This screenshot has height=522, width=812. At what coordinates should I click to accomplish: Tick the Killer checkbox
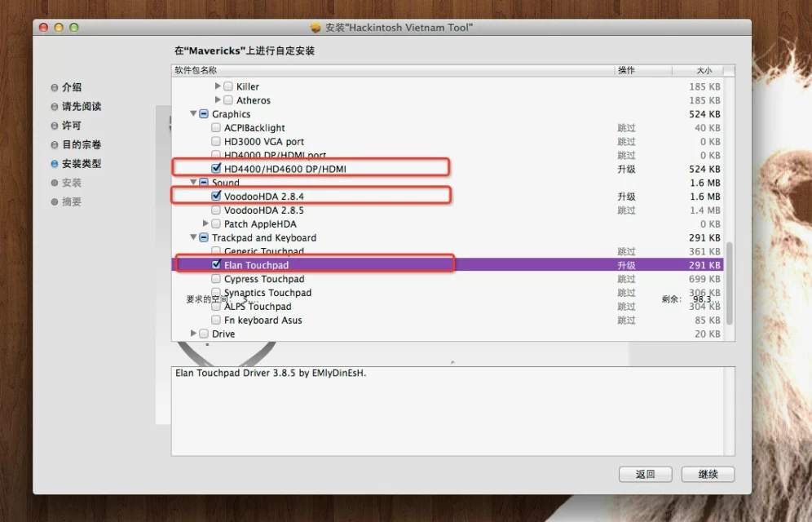228,86
